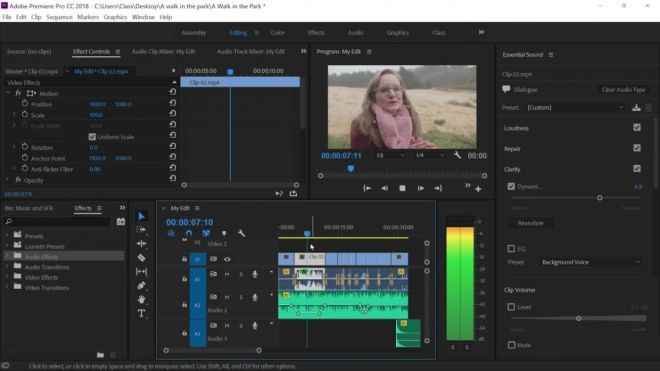Go to In point
660x371 pixels.
[x=367, y=188]
